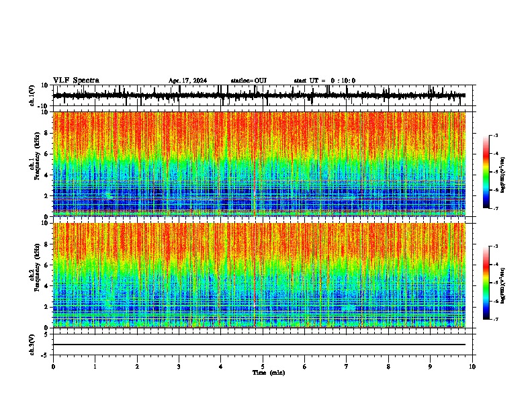Image resolution: width=532 pixels, height=411 pixels.
Task: Click the ch.1 color bar log(PSD) label
Action: click(x=502, y=175)
